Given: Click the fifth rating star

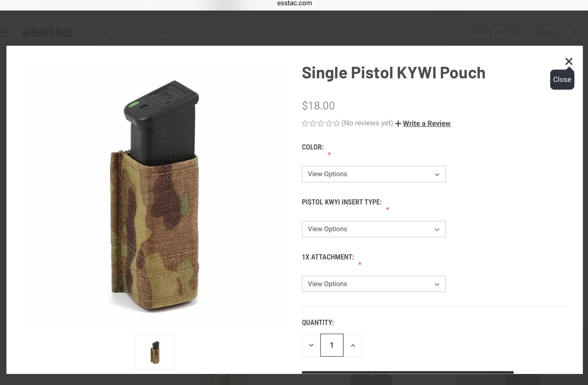Looking at the screenshot, I should coord(337,124).
